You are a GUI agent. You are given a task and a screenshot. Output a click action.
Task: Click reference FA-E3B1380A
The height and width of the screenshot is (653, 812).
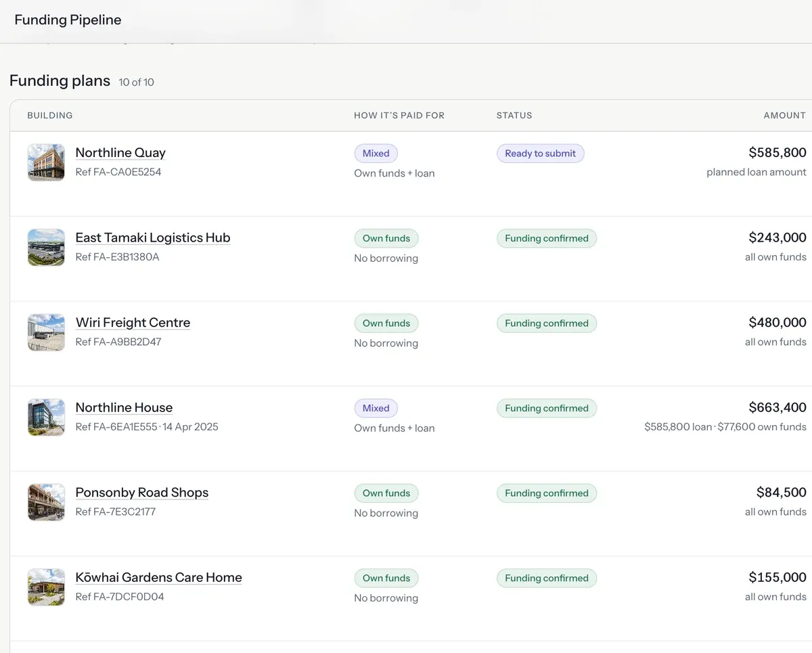118,257
